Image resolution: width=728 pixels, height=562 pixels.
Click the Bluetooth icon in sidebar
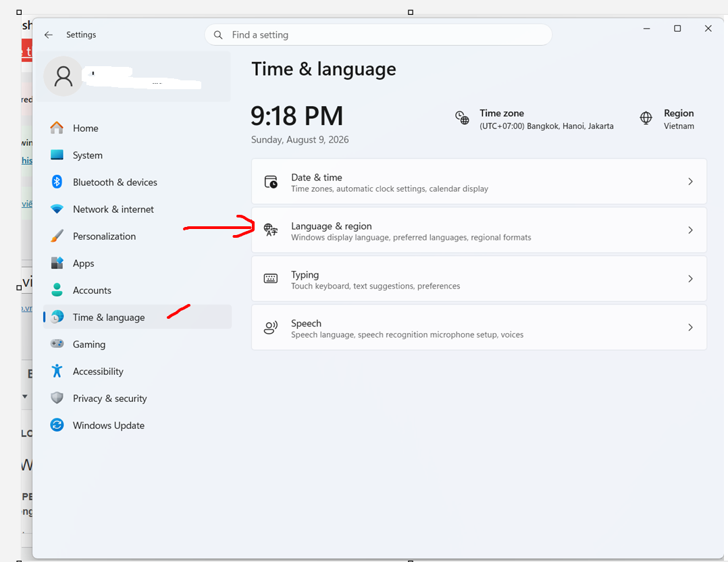[57, 182]
